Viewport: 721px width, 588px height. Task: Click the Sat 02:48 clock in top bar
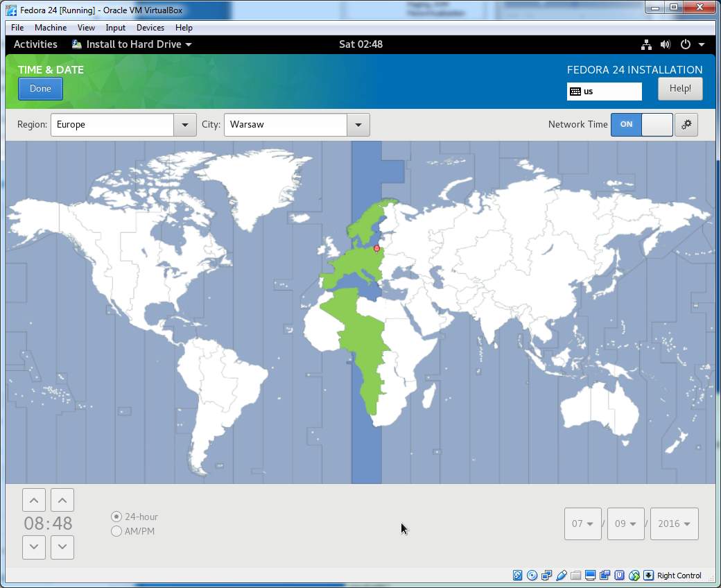[x=361, y=44]
